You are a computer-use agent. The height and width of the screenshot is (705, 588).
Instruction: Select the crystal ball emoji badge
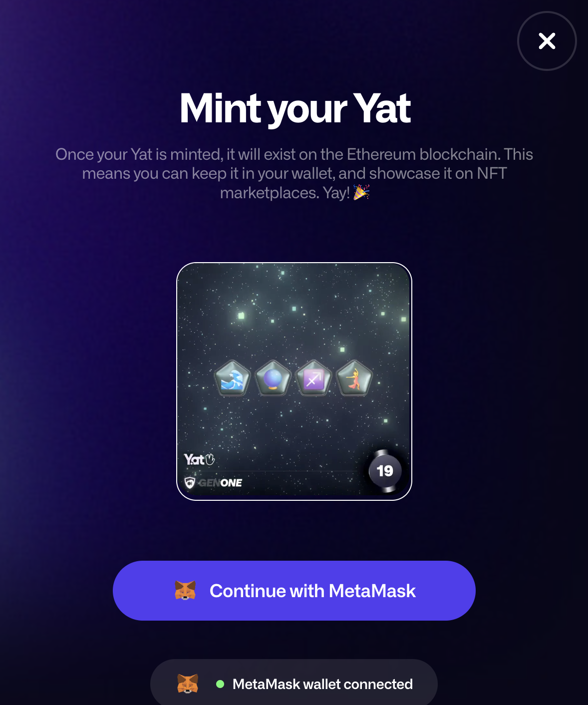[x=273, y=378]
